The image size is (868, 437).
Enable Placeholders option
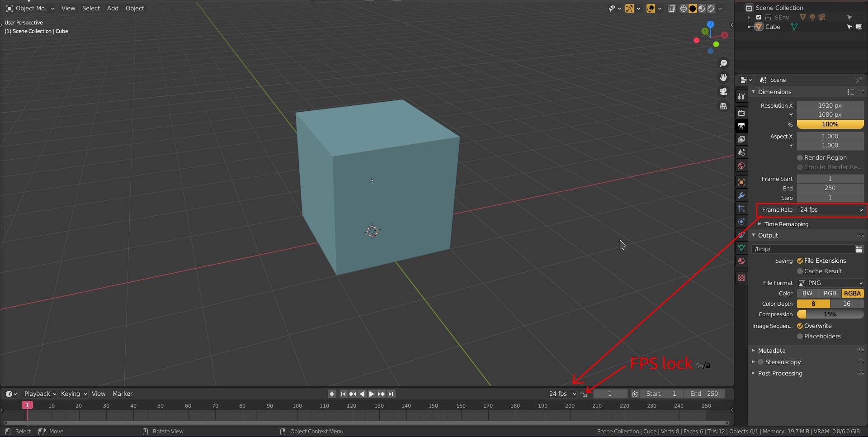tap(800, 336)
